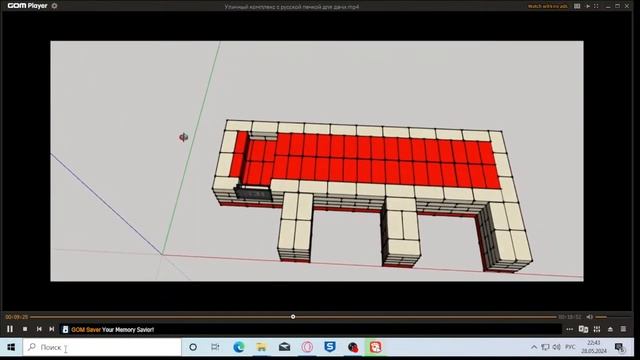Click the elapsed time display
Viewport: 640px width, 360px height.
pyautogui.click(x=17, y=317)
